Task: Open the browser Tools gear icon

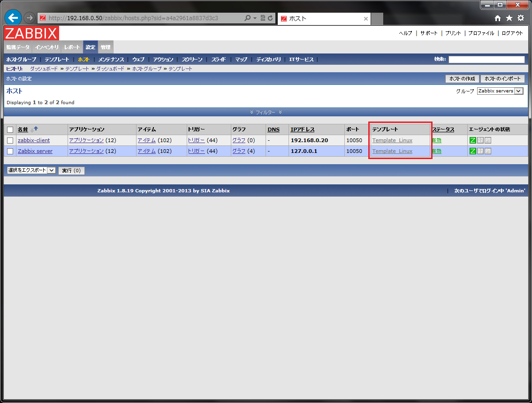Action: (x=520, y=18)
